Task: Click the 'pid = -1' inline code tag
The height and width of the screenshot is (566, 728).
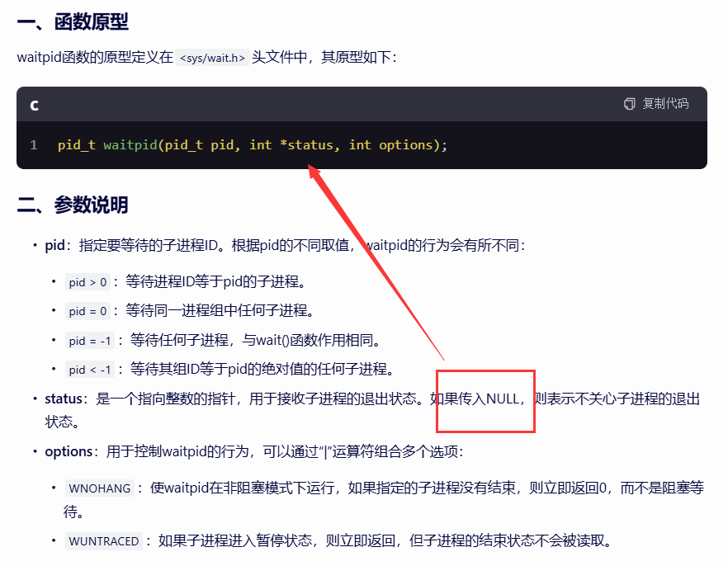Action: [x=90, y=341]
